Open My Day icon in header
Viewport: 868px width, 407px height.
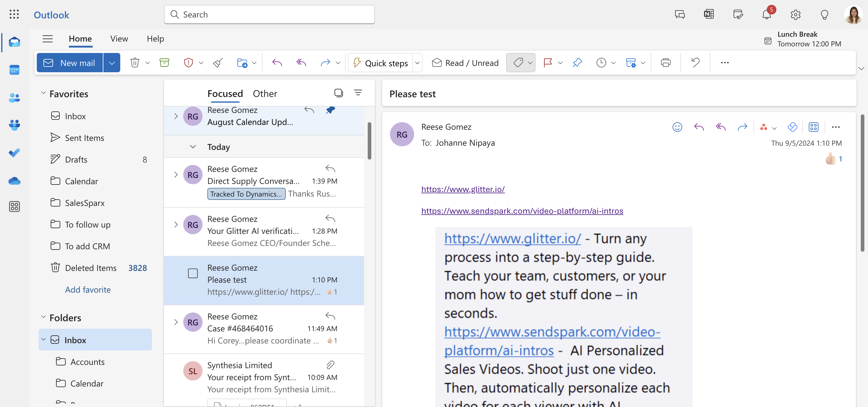click(738, 14)
